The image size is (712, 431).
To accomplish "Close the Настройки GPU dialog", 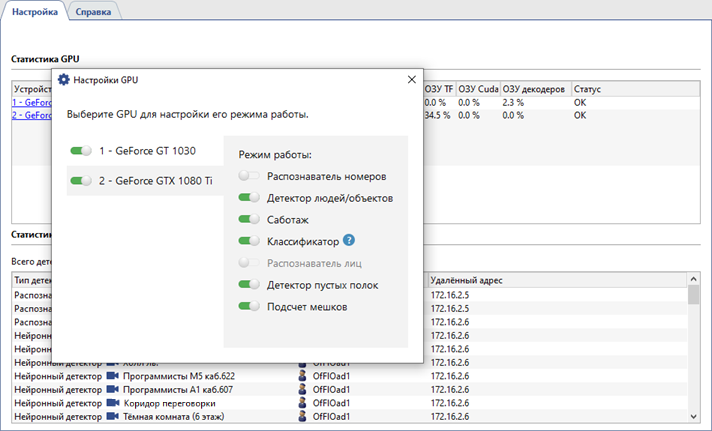I will tap(411, 79).
